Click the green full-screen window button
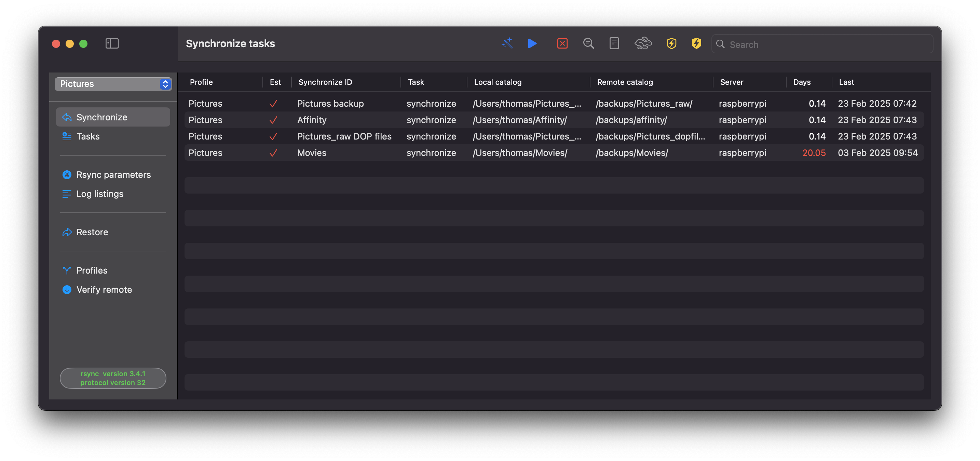This screenshot has height=461, width=980. click(83, 44)
